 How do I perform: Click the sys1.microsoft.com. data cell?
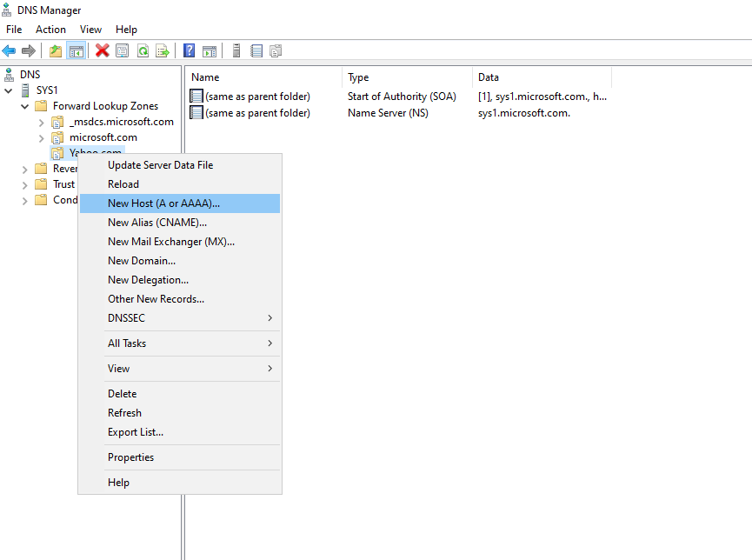coord(523,113)
